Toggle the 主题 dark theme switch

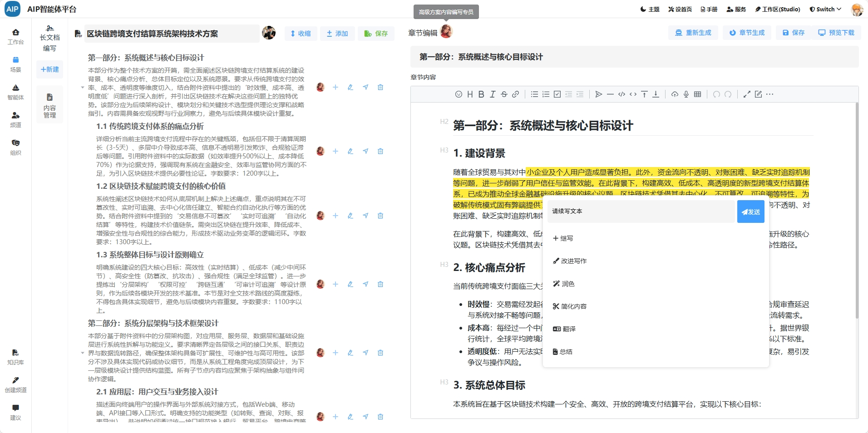click(650, 9)
